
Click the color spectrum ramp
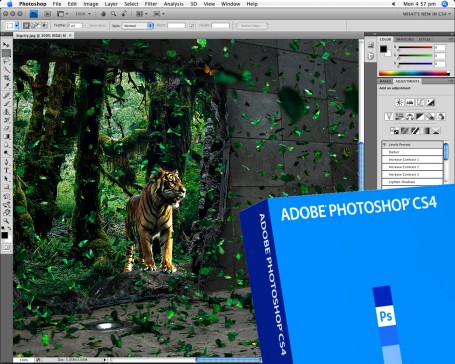tap(414, 73)
